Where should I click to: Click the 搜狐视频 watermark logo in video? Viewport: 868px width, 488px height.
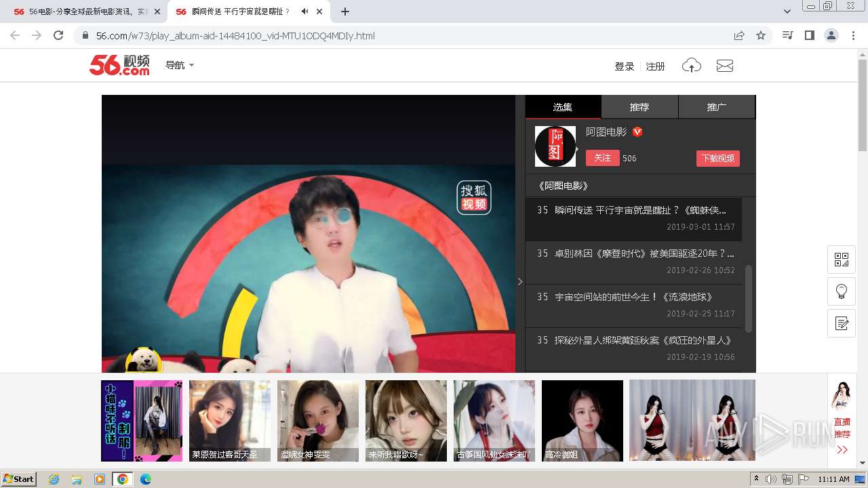(x=473, y=197)
